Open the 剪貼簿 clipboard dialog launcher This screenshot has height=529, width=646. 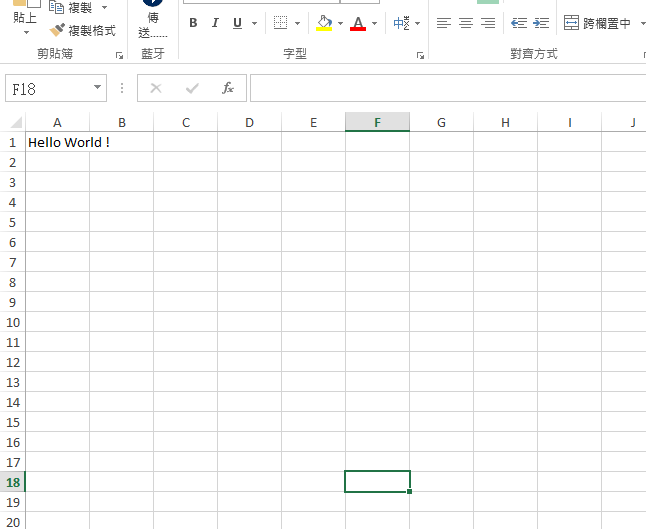pos(119,55)
